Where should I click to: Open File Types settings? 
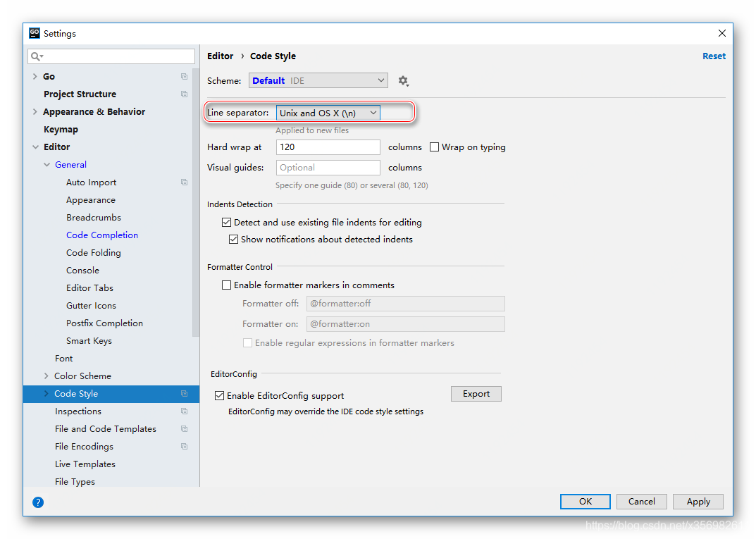coord(75,482)
